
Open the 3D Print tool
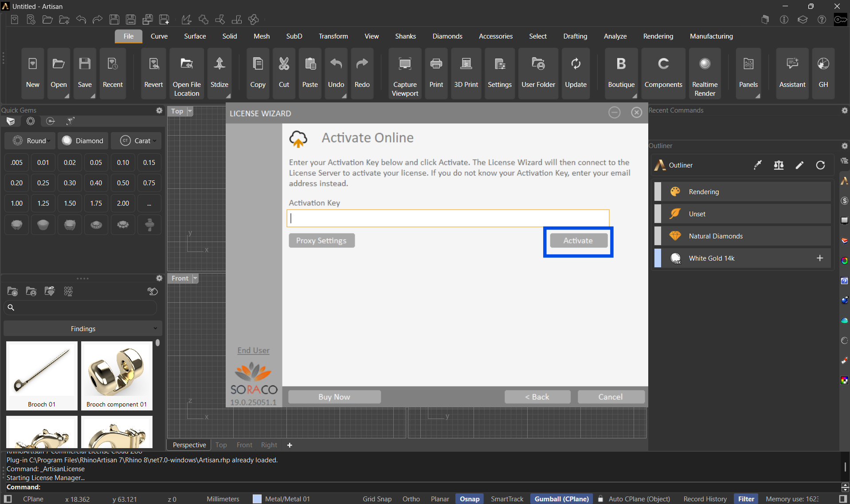[466, 73]
